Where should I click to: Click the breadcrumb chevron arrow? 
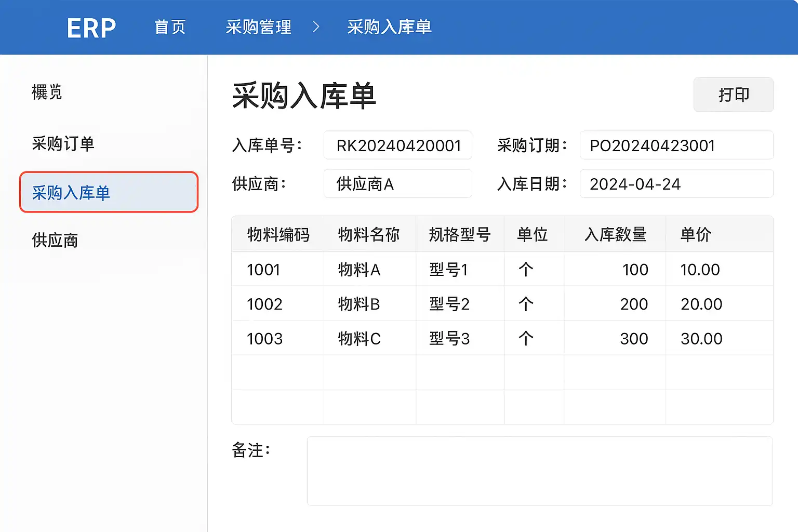316,27
